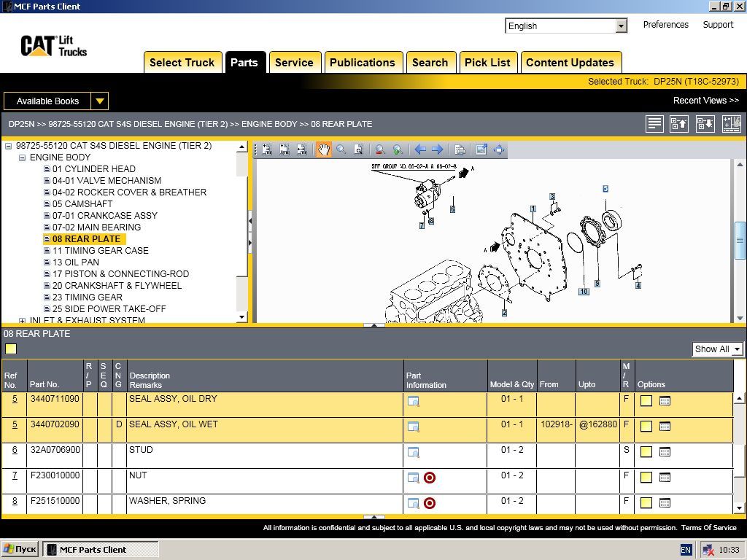Open part information for the STUD row

pyautogui.click(x=414, y=452)
